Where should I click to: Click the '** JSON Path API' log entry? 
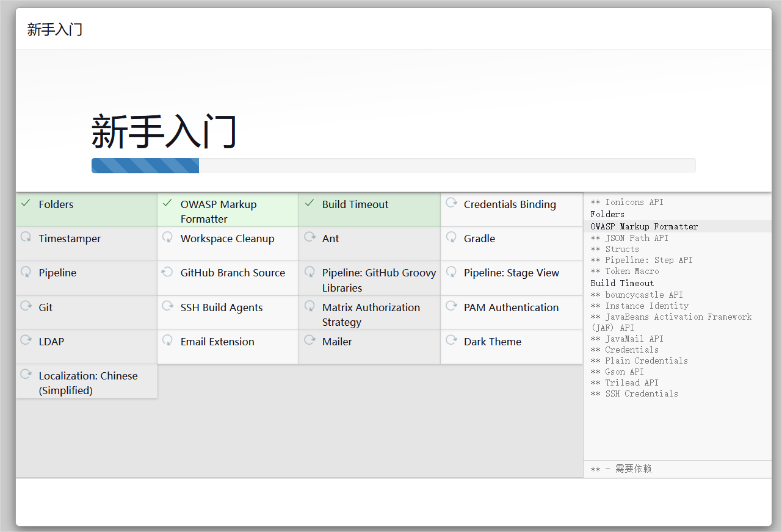(x=629, y=238)
